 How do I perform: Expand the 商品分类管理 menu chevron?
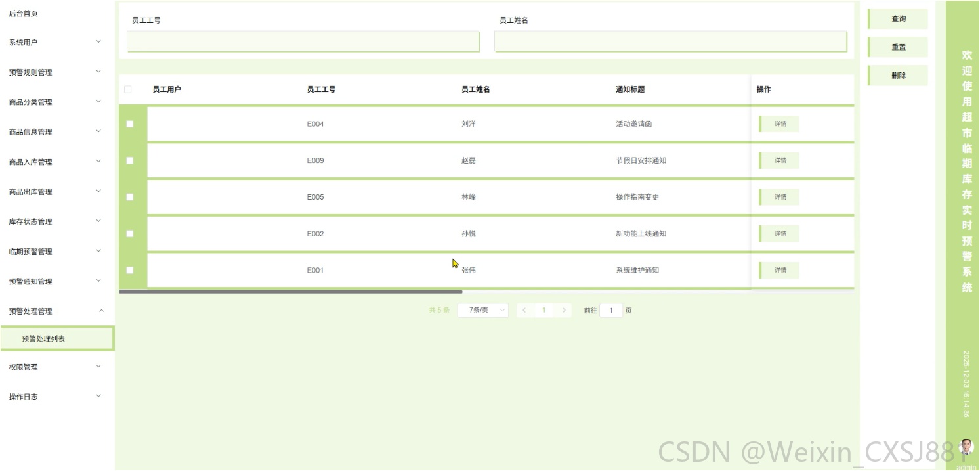pyautogui.click(x=98, y=102)
